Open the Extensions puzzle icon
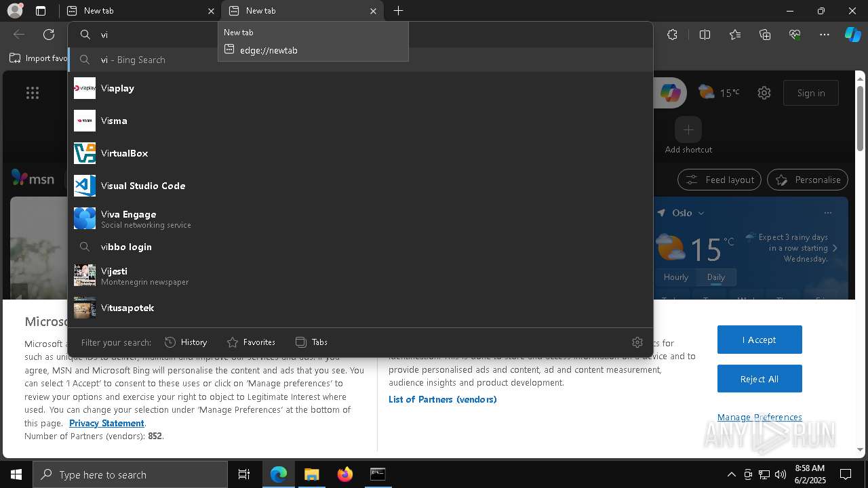868x488 pixels. 672,35
